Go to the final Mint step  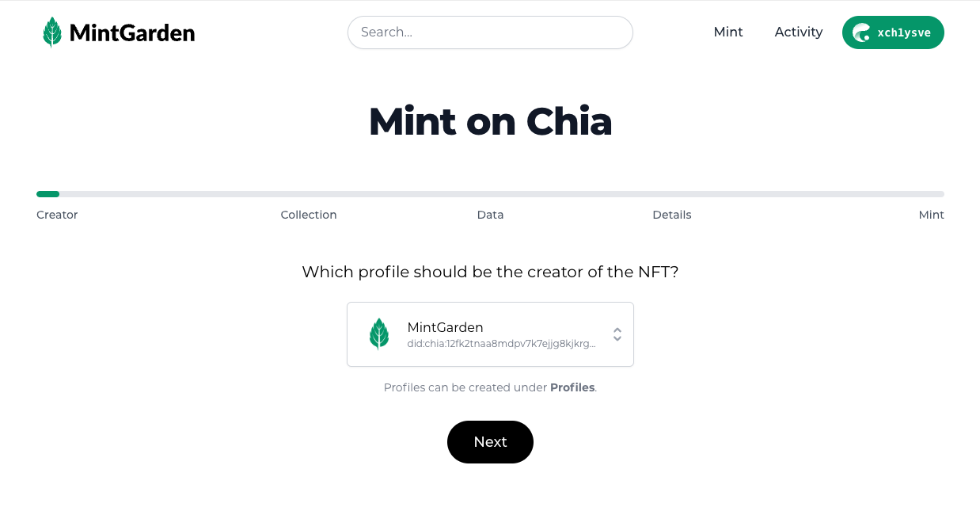point(931,215)
